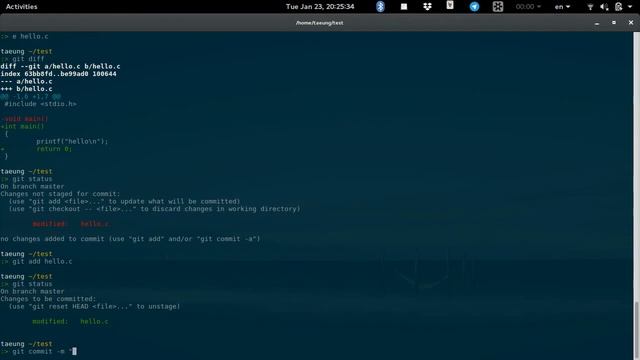This screenshot has height=360, width=640.
Task: Close the terminal window
Action: click(631, 23)
